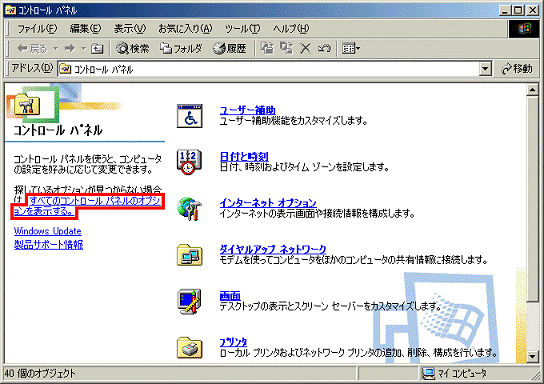This screenshot has width=544, height=384.
Task: Open back button history dropdown arrow
Action: tap(56, 49)
